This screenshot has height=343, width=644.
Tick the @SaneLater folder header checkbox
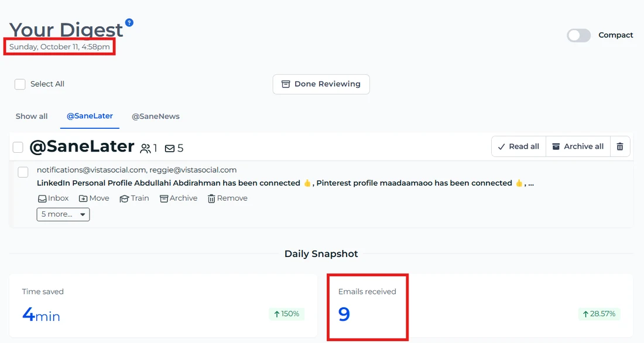pos(18,147)
